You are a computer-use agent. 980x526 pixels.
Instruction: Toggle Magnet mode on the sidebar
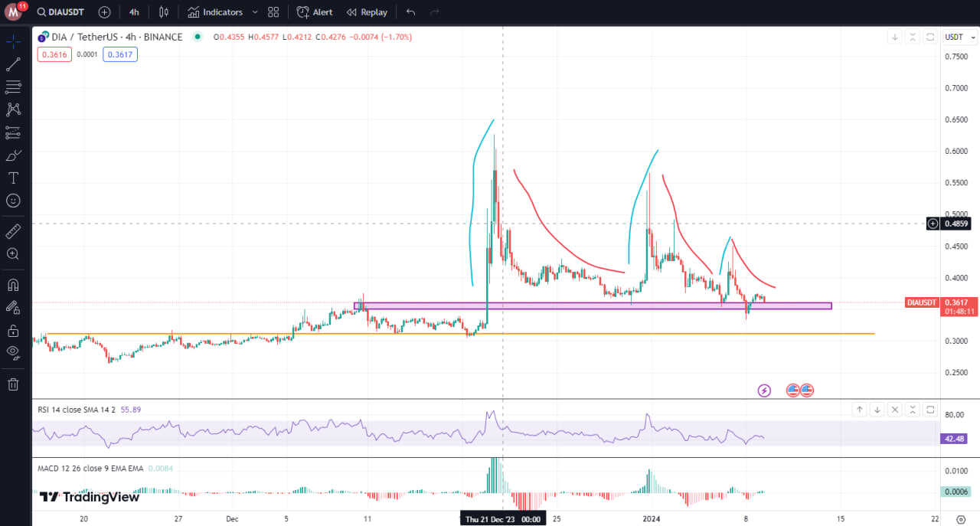click(13, 285)
